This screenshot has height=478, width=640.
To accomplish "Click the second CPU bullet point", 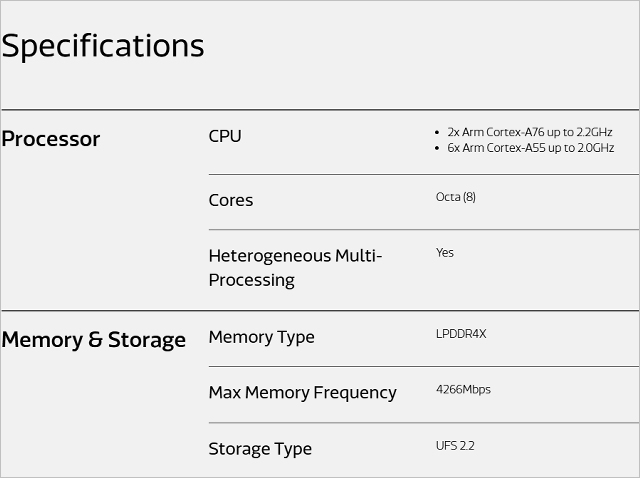I will point(437,148).
